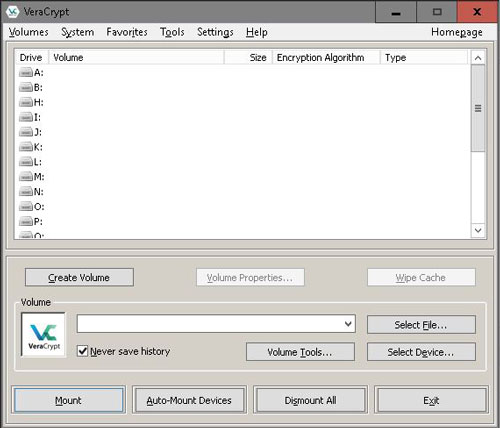Click the drive list scrollbar thumb
Screen dimensions: 500x428
pyautogui.click(x=478, y=108)
